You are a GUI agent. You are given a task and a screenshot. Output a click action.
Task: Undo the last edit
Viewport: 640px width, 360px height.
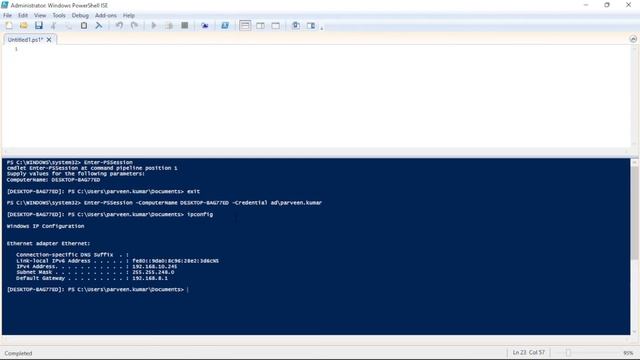click(x=119, y=25)
